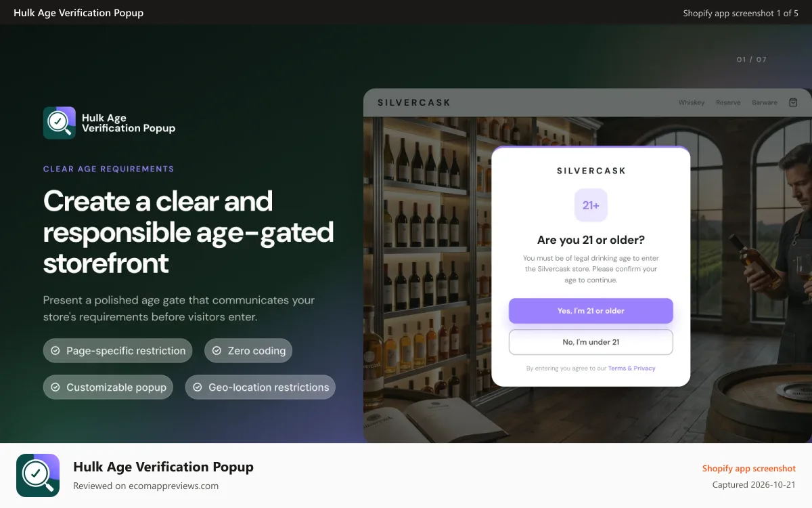The width and height of the screenshot is (812, 508).
Task: Select the Customizable popup pill
Action: pos(108,387)
